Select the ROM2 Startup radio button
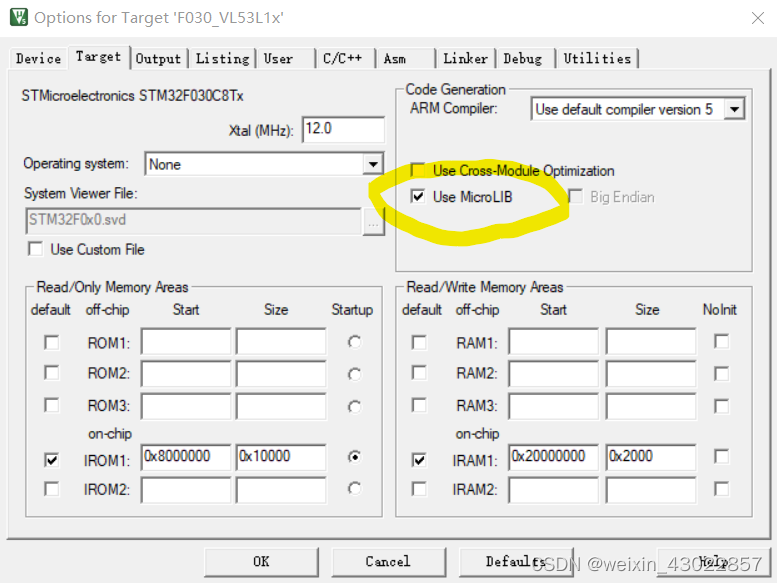 pos(354,374)
